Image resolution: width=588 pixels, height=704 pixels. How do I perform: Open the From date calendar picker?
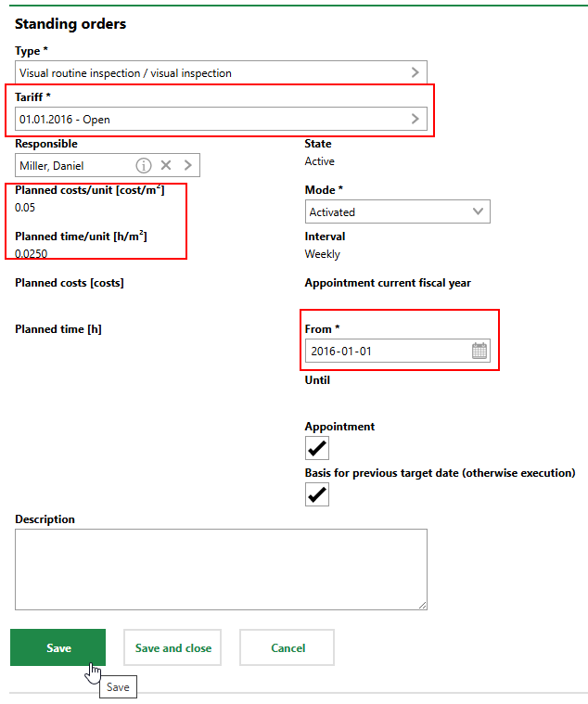tap(479, 352)
